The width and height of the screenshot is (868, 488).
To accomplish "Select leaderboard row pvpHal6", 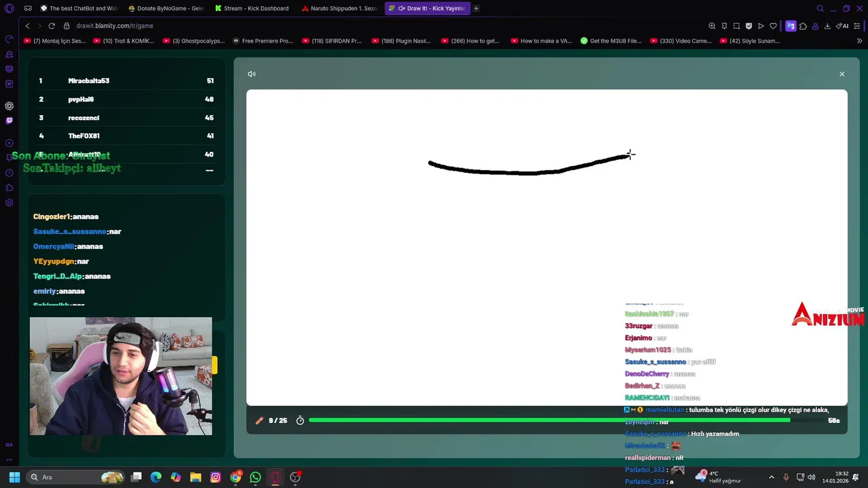I will (126, 99).
